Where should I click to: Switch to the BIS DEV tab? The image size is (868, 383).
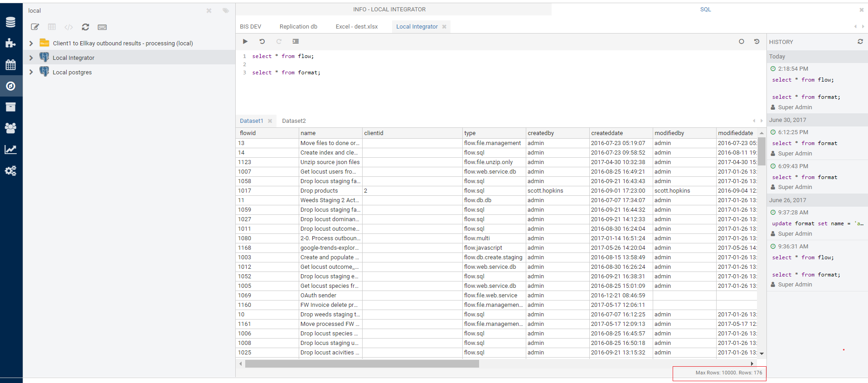click(x=250, y=27)
